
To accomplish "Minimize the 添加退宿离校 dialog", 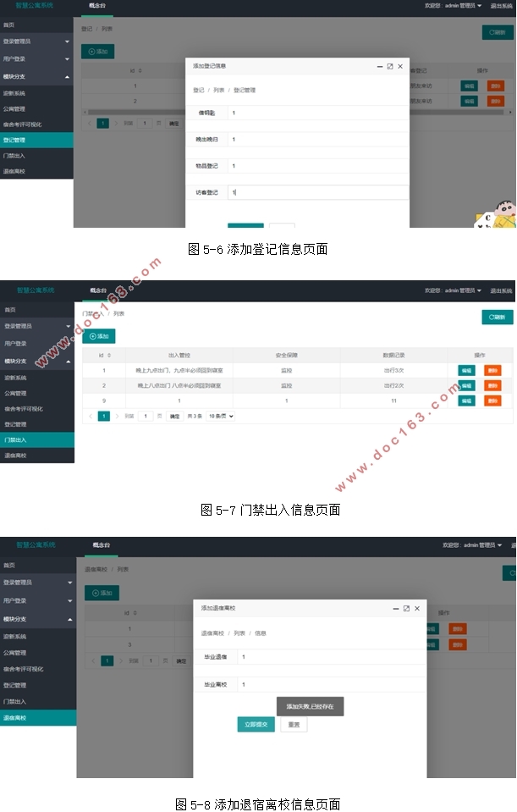I will point(396,609).
